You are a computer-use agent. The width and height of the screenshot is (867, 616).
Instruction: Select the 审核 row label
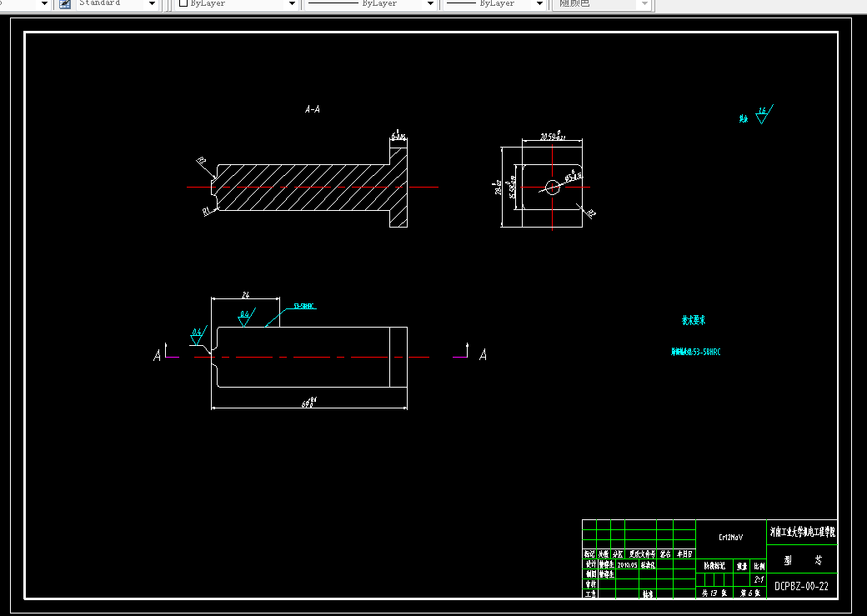coord(590,584)
